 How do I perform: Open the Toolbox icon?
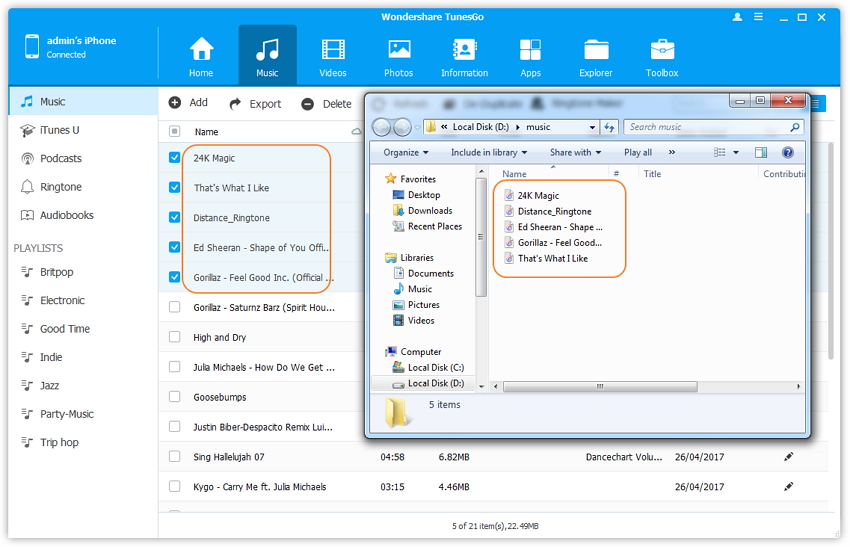[662, 50]
